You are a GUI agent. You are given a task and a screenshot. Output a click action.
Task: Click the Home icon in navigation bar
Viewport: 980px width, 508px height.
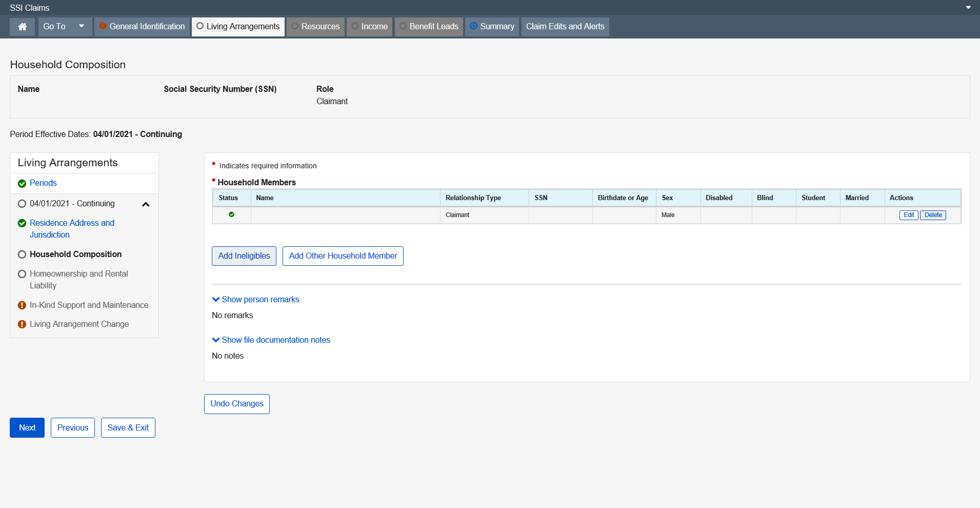pos(22,27)
